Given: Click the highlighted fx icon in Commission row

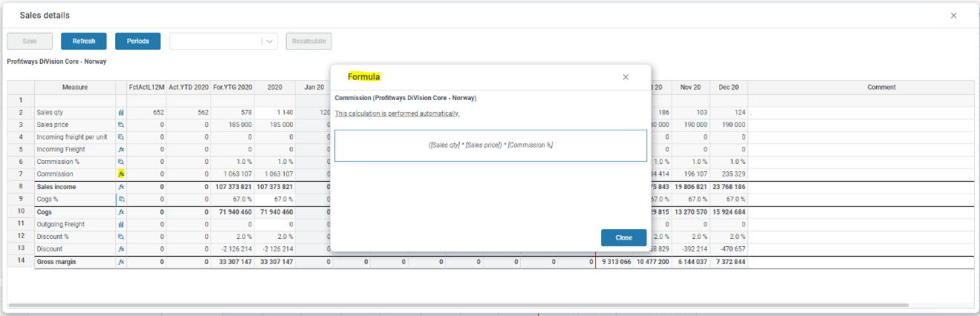Looking at the screenshot, I should coord(121,174).
